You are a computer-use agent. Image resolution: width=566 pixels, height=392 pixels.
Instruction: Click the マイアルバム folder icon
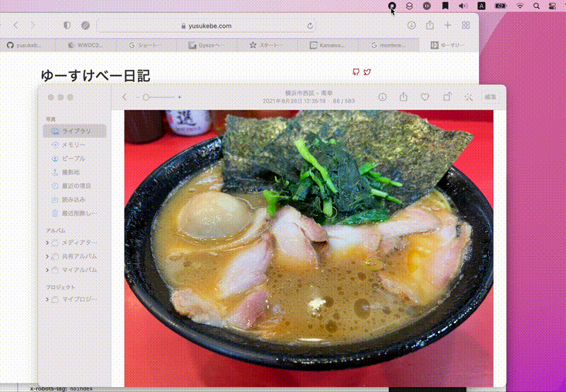click(x=55, y=270)
